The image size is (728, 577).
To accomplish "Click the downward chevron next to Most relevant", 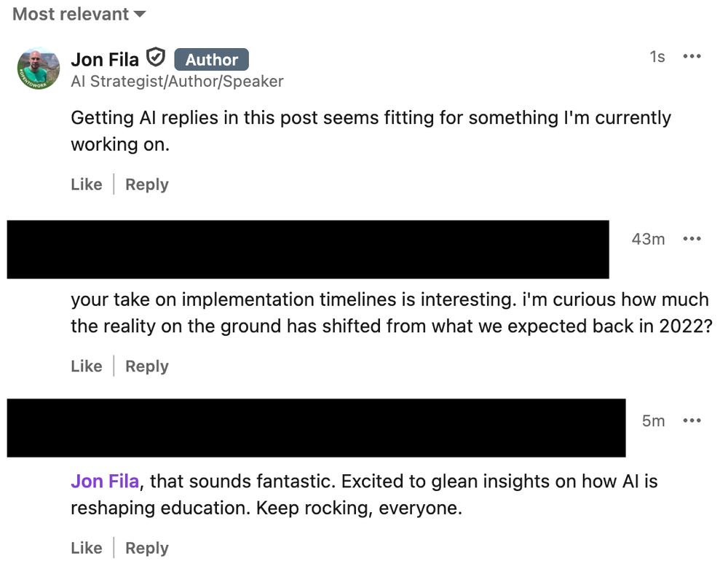I will pos(139,13).
